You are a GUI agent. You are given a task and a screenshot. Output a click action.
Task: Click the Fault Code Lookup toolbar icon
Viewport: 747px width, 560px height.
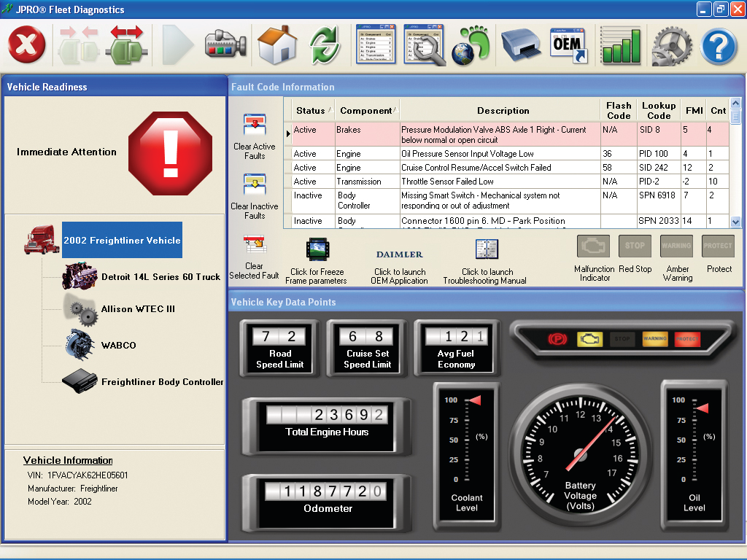point(423,45)
